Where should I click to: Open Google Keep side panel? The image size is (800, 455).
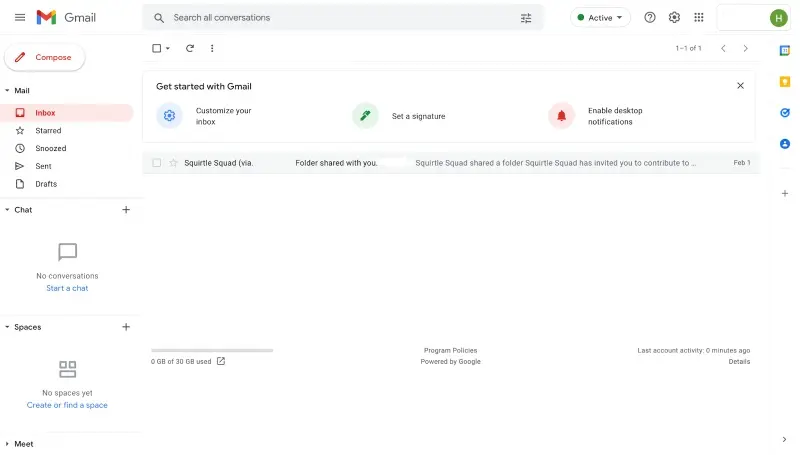pos(785,82)
